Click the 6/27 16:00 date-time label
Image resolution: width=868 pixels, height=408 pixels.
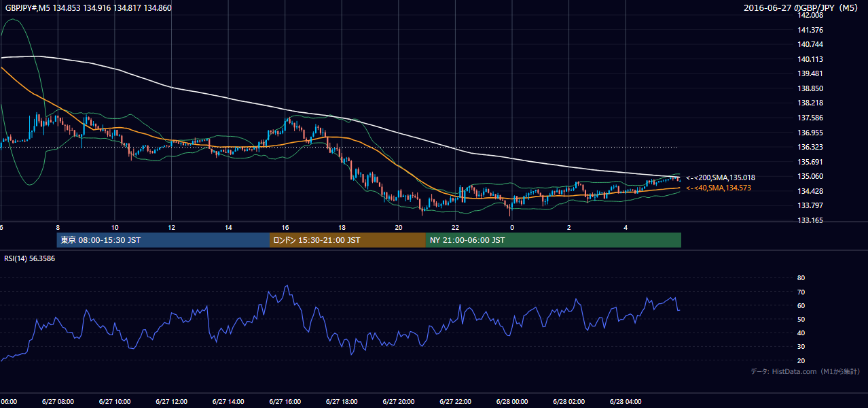(285, 402)
